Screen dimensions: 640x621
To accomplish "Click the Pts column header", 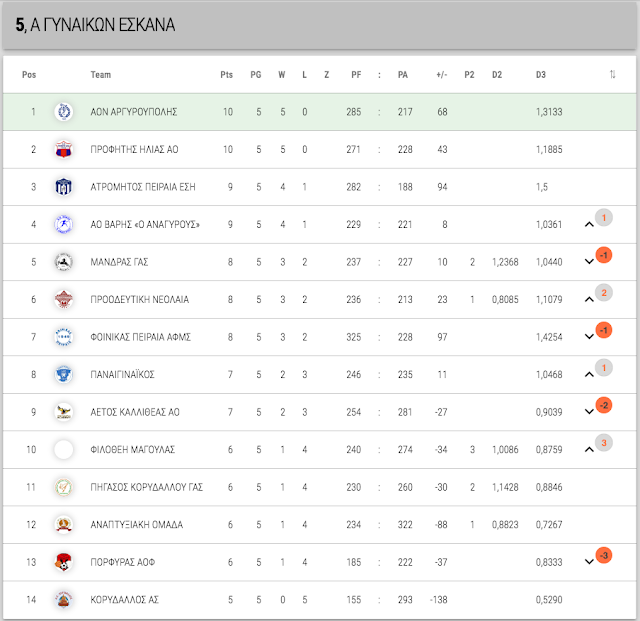I will pos(227,75).
